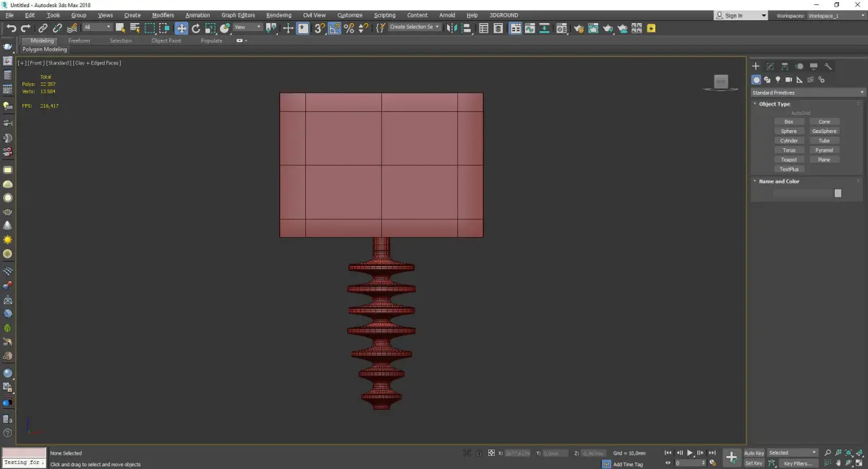Click the object name input field
This screenshot has width=868, height=469.
[x=802, y=193]
